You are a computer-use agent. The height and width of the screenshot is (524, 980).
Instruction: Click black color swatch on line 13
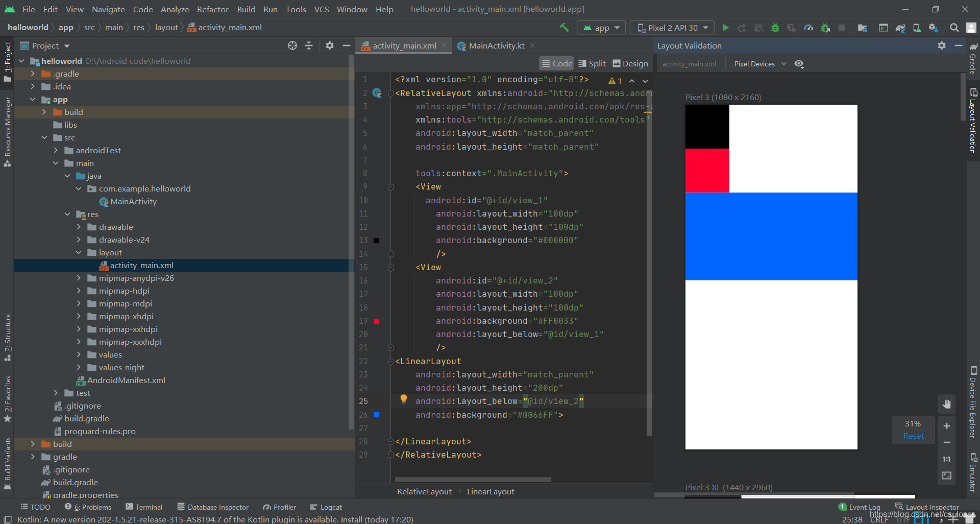[376, 241]
